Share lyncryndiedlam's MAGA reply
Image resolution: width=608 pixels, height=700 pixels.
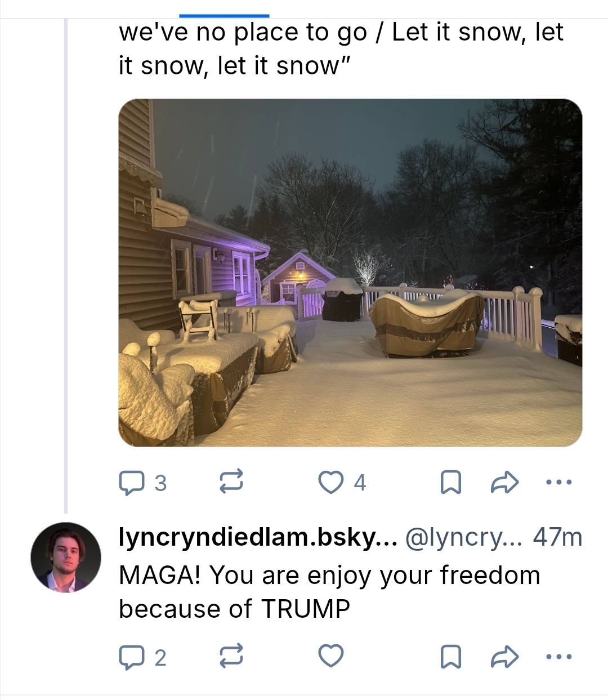click(x=504, y=657)
